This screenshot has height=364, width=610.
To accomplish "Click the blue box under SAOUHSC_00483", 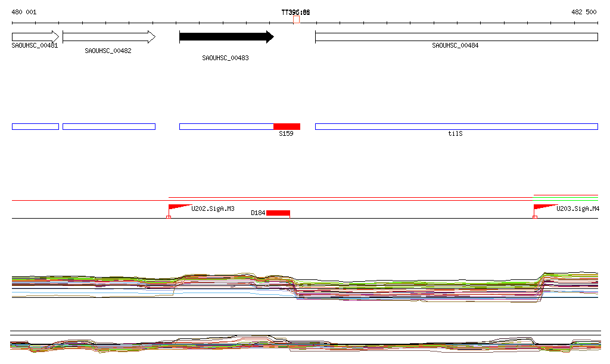I will click(226, 126).
